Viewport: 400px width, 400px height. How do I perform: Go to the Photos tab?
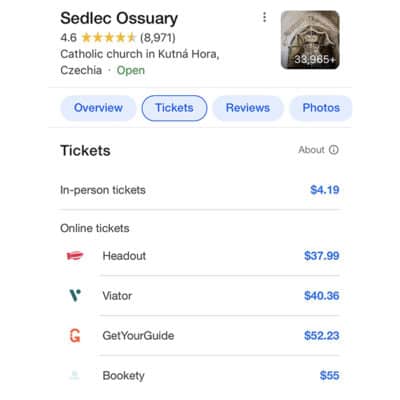[x=321, y=108]
